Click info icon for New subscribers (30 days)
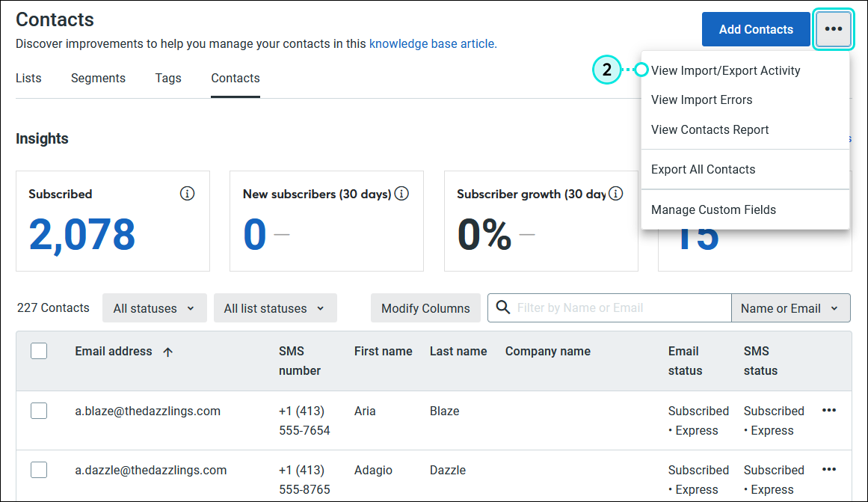Viewport: 868px width, 502px height. (x=402, y=194)
